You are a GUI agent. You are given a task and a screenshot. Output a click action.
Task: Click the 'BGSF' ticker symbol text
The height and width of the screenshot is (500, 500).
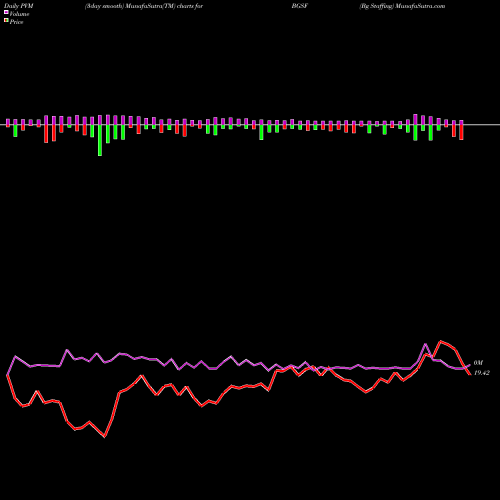tap(300, 6)
